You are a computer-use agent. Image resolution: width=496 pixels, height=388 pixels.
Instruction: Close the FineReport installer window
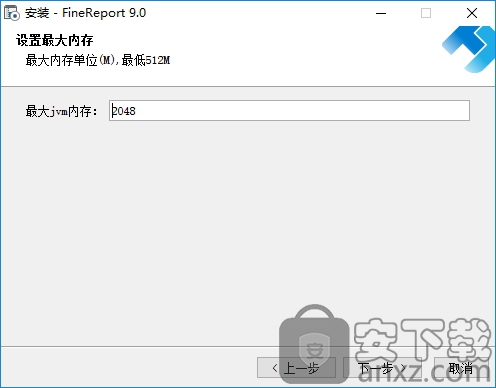(472, 13)
